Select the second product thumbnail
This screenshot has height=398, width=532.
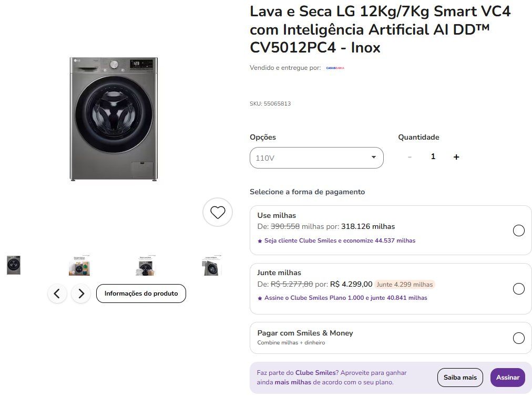(79, 266)
